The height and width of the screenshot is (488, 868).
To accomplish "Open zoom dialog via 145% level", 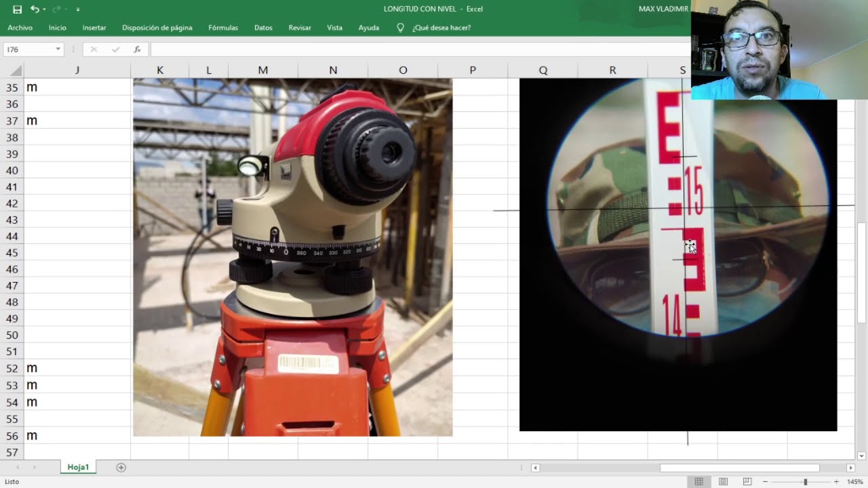I will click(854, 482).
